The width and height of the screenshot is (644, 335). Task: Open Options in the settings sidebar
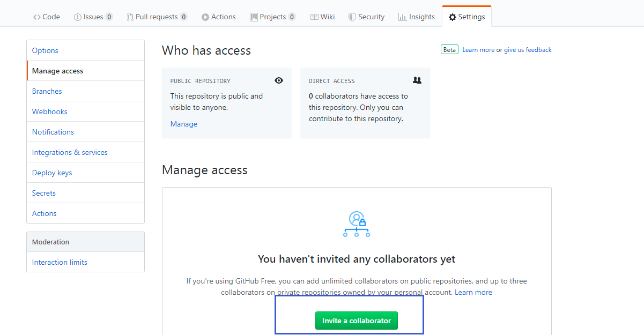click(86, 50)
